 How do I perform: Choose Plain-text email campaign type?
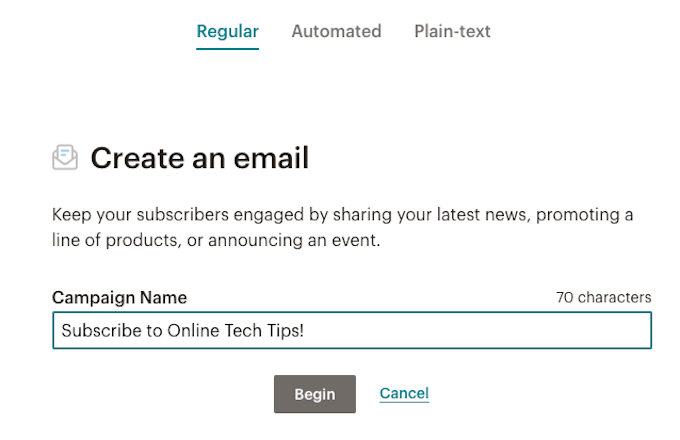[x=452, y=31]
